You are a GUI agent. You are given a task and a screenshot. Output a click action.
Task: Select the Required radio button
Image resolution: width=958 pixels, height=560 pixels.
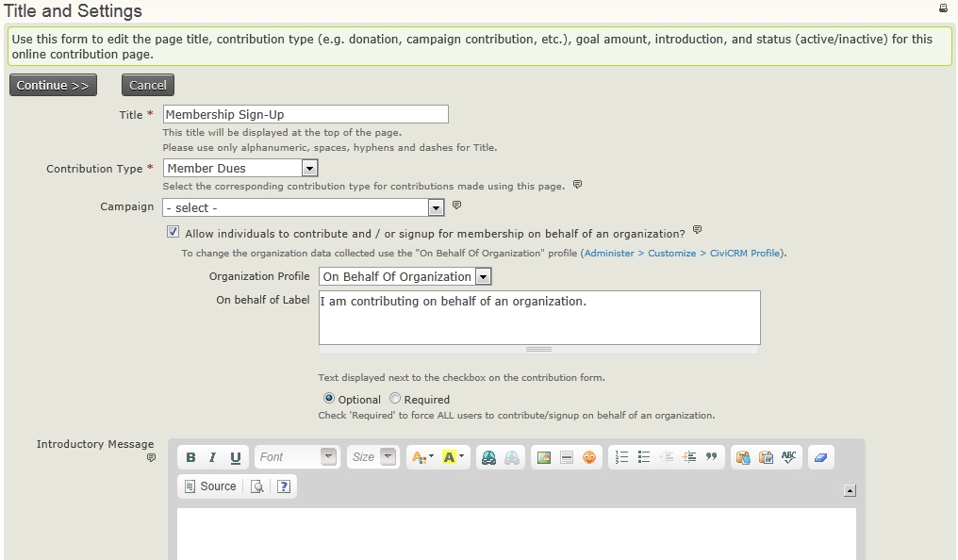[x=395, y=399]
